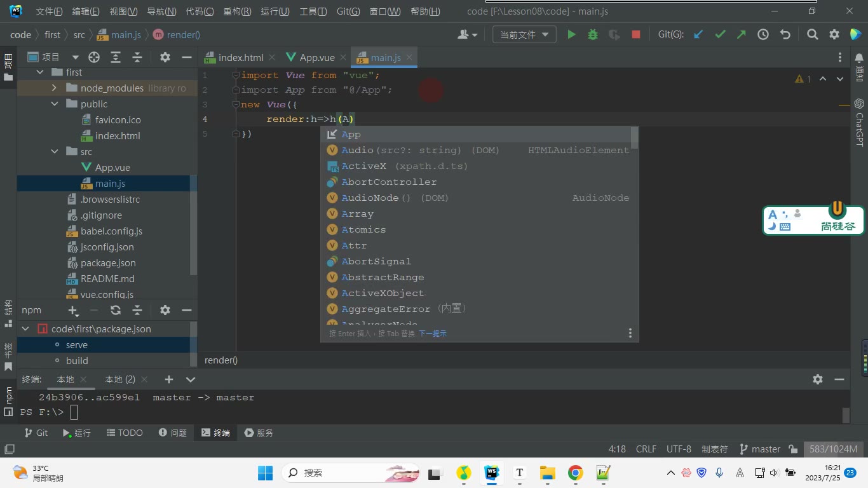Image resolution: width=868 pixels, height=488 pixels.
Task: Open the 代码(C) menu
Action: pos(200,11)
